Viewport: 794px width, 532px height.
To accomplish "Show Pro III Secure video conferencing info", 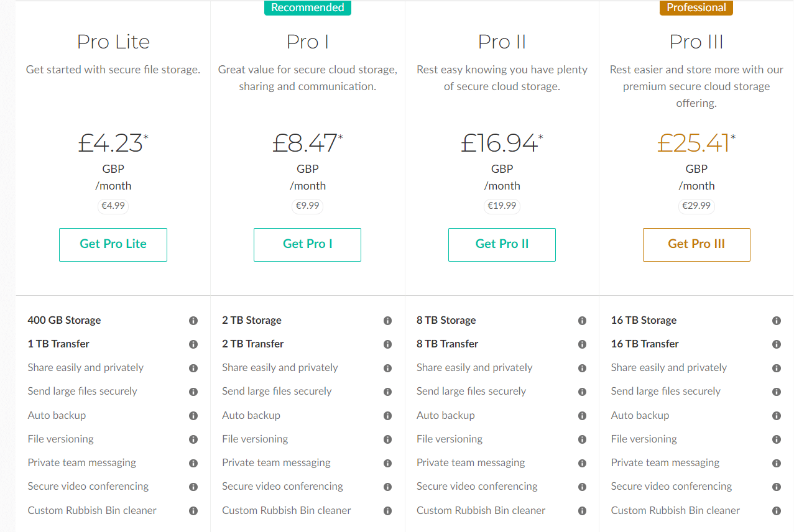I will tap(777, 487).
